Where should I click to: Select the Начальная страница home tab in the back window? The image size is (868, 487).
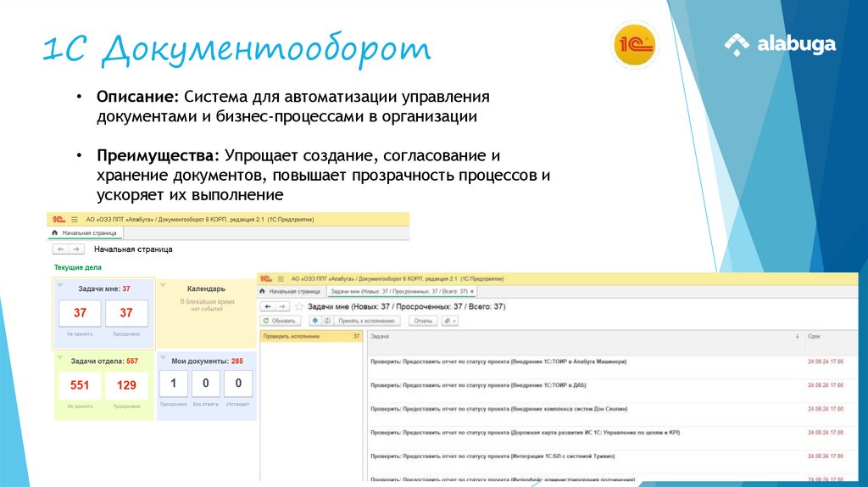[84, 233]
